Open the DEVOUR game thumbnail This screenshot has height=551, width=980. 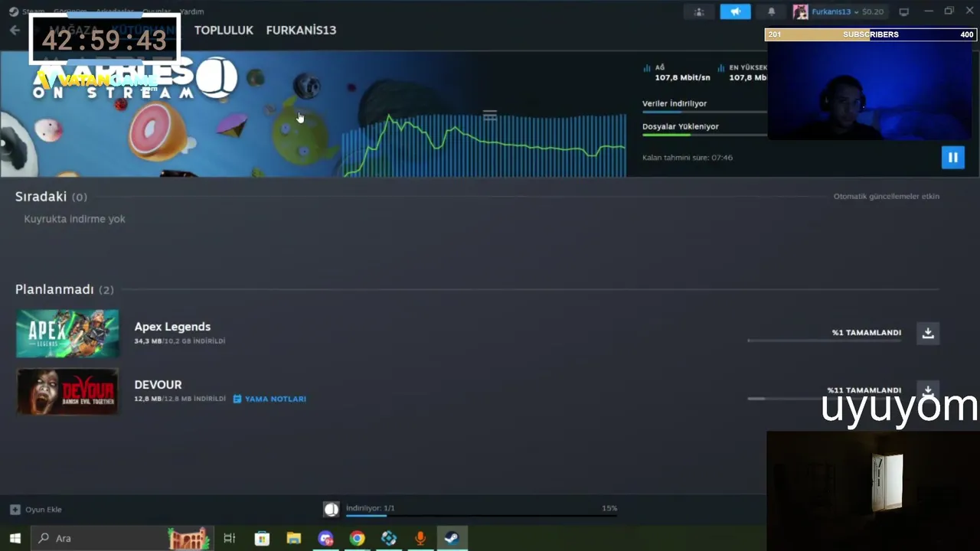(x=67, y=392)
